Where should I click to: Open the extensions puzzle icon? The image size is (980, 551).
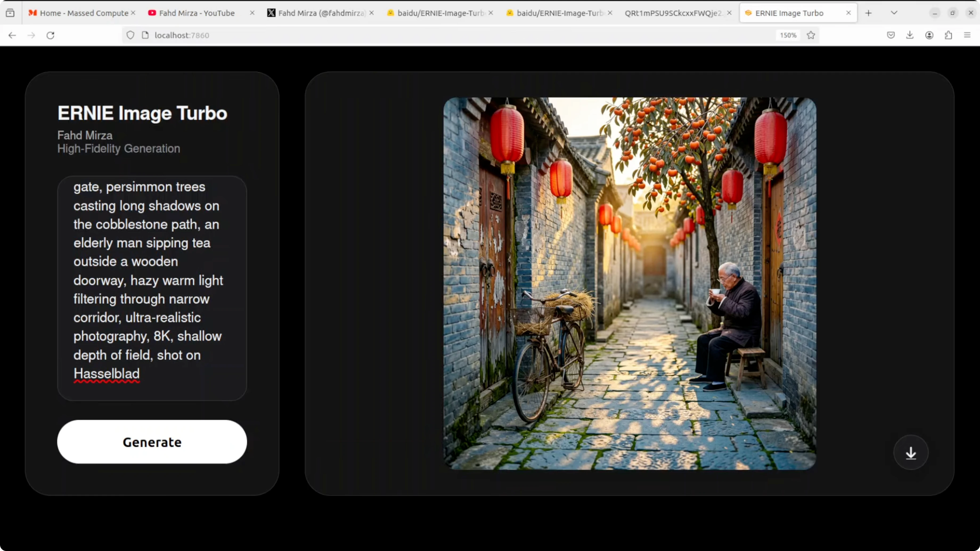(948, 35)
